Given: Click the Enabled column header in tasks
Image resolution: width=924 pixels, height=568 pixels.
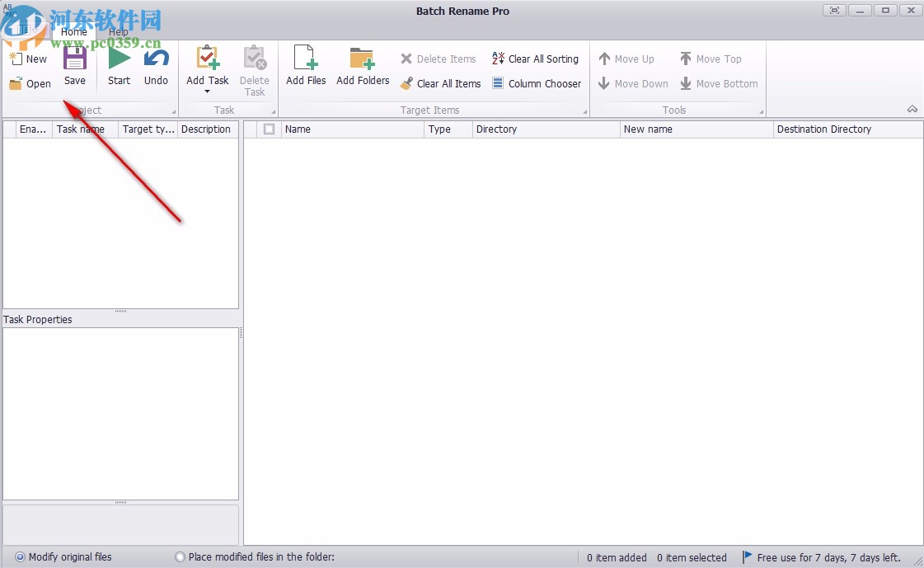Looking at the screenshot, I should [x=34, y=129].
